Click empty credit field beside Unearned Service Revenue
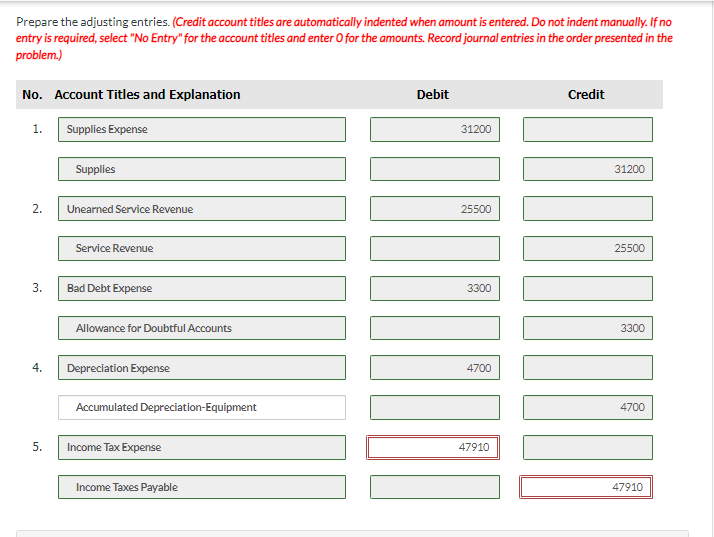Image resolution: width=714 pixels, height=537 pixels. (588, 209)
